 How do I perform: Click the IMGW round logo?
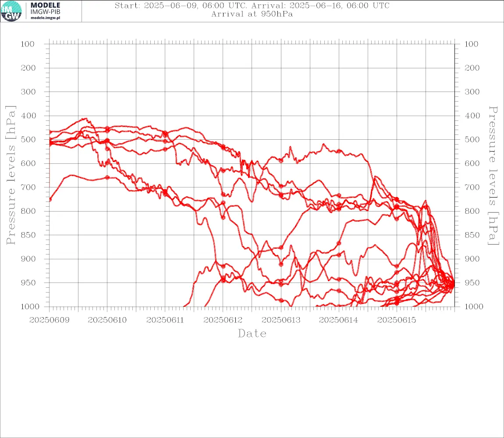point(11,11)
